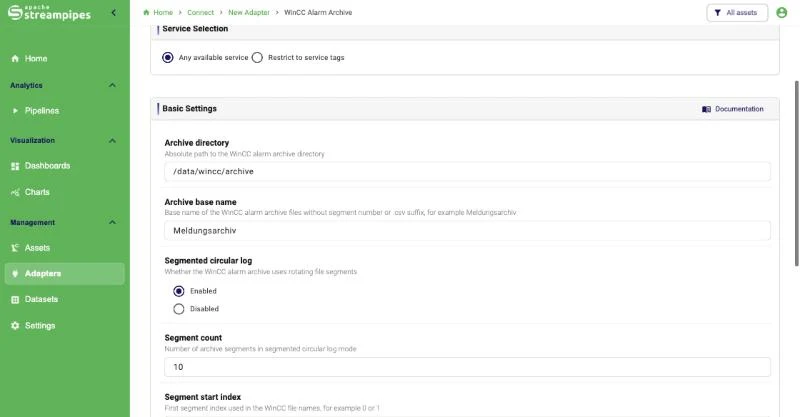Screen dimensions: 800x417
Task: Click the Pipelines play icon
Action: pyautogui.click(x=15, y=111)
